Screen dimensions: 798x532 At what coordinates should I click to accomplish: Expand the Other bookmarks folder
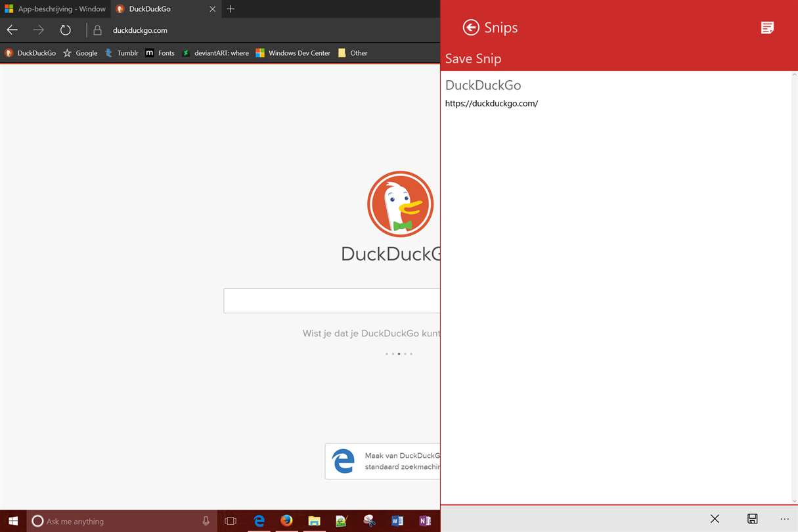coord(353,53)
